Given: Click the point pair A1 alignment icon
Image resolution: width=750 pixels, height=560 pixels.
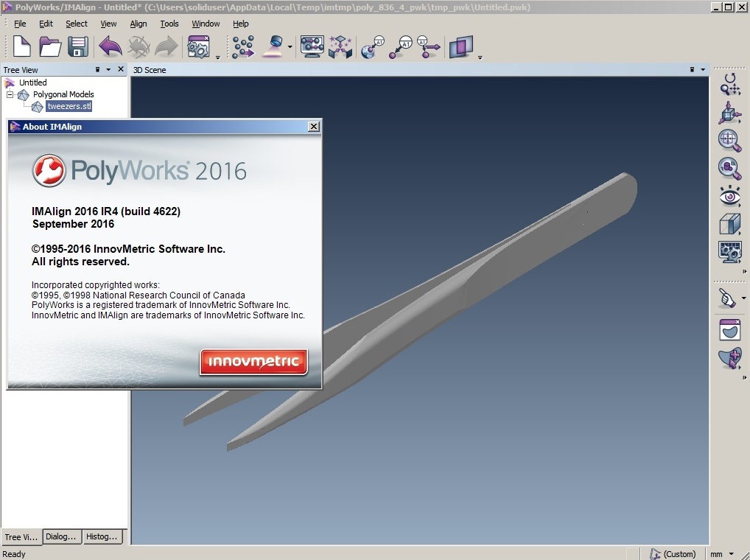Looking at the screenshot, I should click(x=401, y=47).
